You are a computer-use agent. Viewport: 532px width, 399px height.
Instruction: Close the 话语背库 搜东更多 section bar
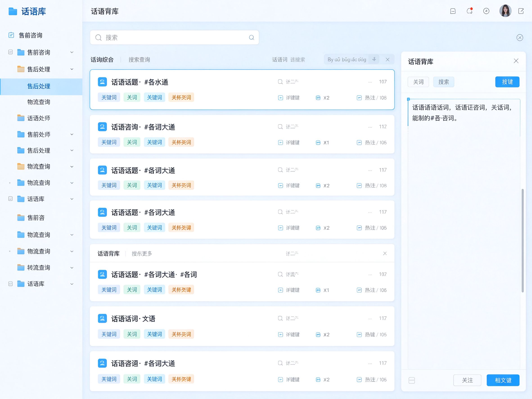pyautogui.click(x=385, y=253)
